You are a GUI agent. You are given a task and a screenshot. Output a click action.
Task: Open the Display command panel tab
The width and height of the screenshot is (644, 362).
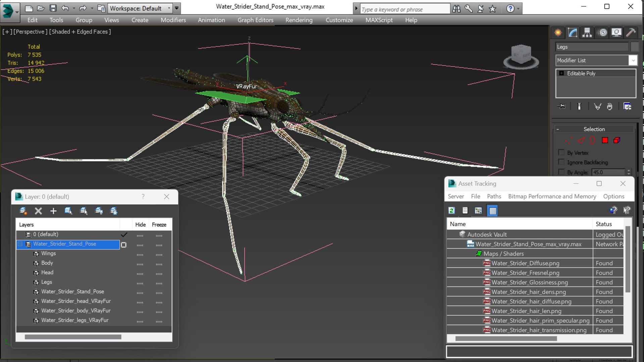(616, 33)
